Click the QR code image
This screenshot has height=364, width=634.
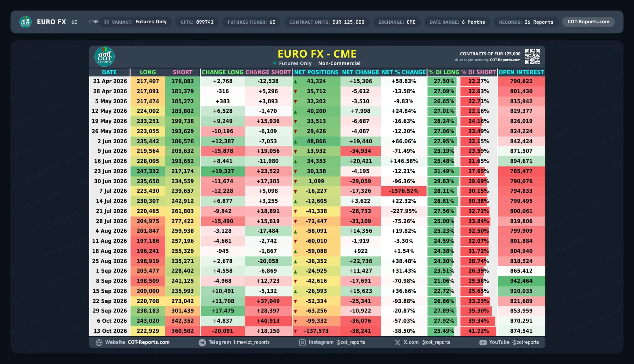532,56
